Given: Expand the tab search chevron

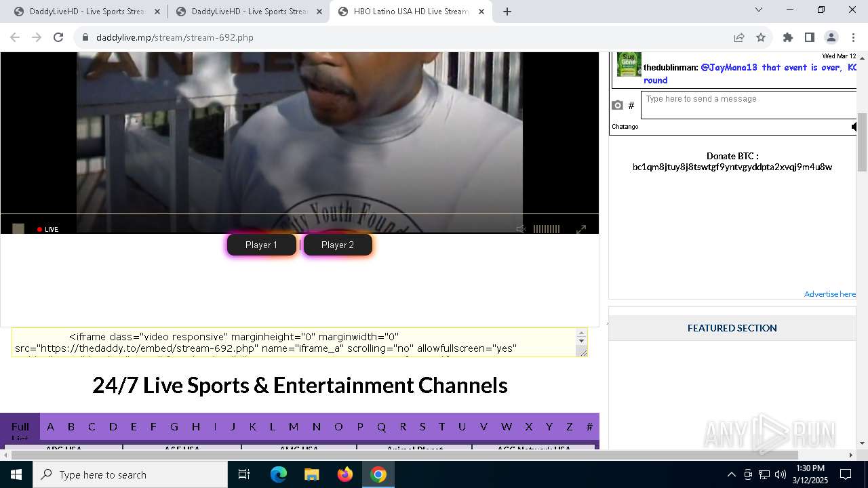Looking at the screenshot, I should 759,9.
